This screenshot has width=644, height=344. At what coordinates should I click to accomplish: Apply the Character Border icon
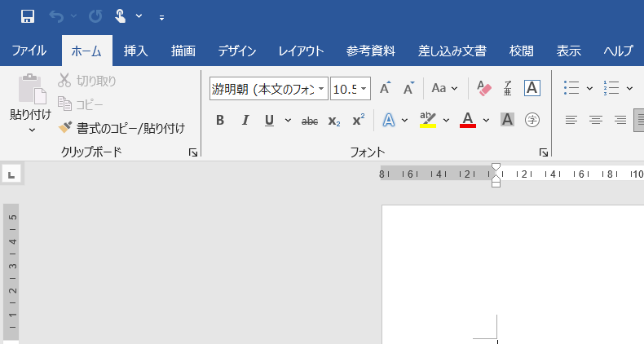(532, 88)
